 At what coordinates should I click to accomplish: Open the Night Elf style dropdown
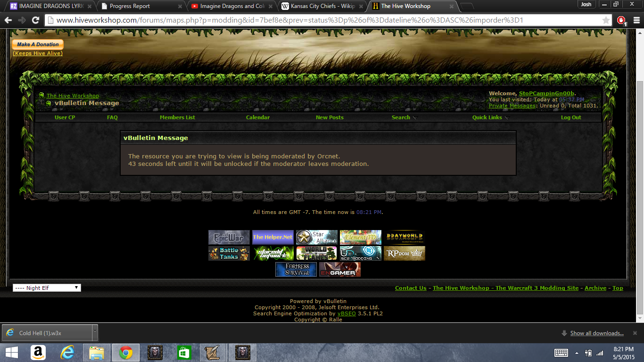[47, 288]
